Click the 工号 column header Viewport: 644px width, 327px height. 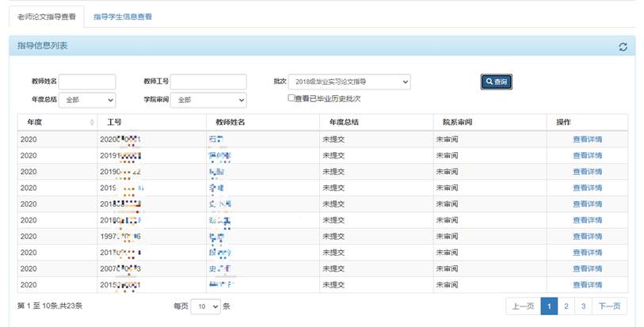(x=114, y=123)
